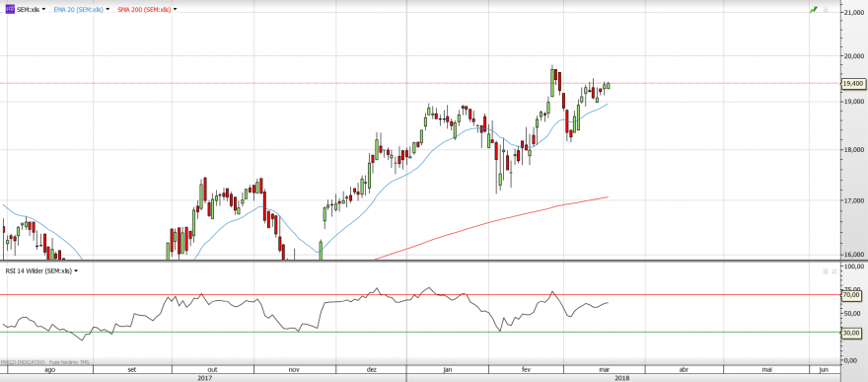Click the 'nov' month on time axis
Image resolution: width=868 pixels, height=382 pixels.
coord(294,369)
